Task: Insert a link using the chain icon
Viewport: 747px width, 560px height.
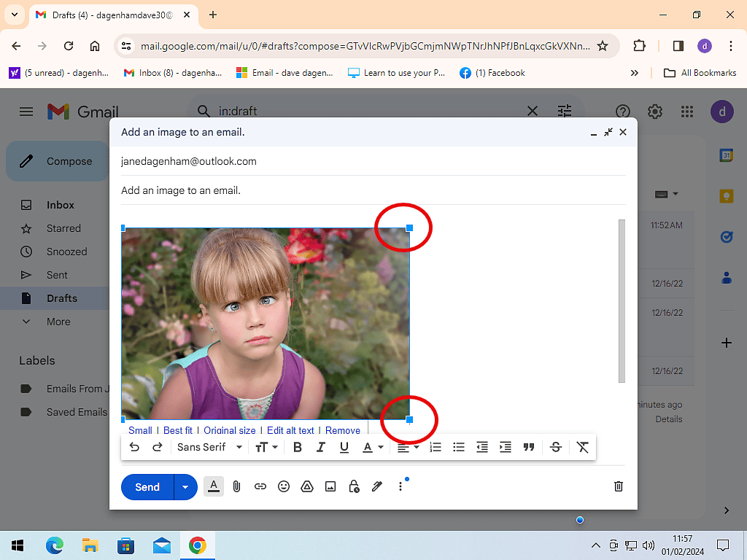Action: pyautogui.click(x=260, y=486)
